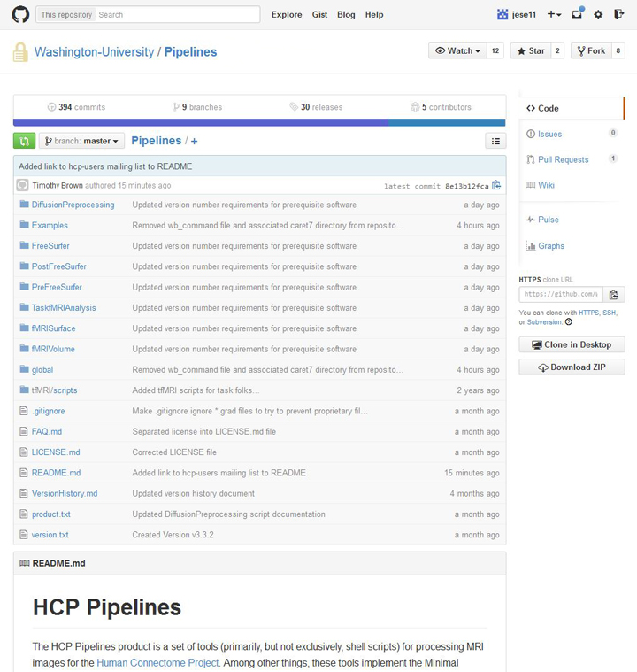
Task: Open the global folder
Action: pyautogui.click(x=42, y=369)
